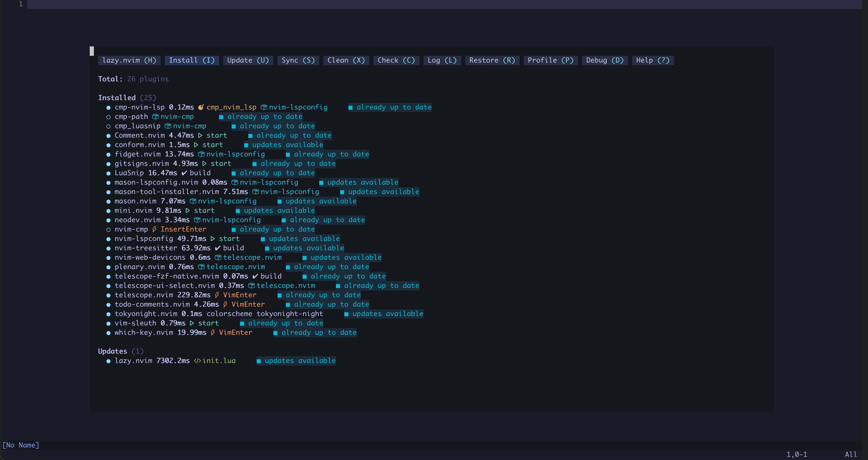Open the Profile (P) view

point(550,60)
